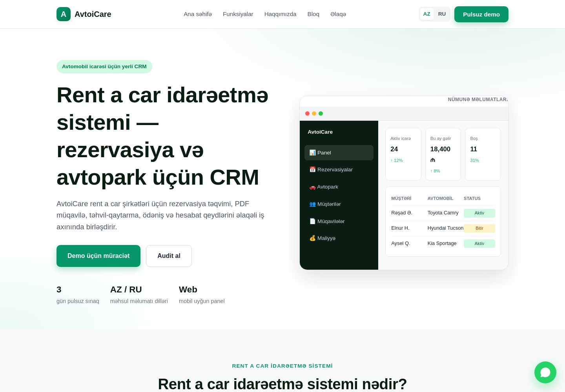Click the Avtomobil icarəsi üçün yerli CRM badge
The image size is (565, 392).
coord(104,67)
